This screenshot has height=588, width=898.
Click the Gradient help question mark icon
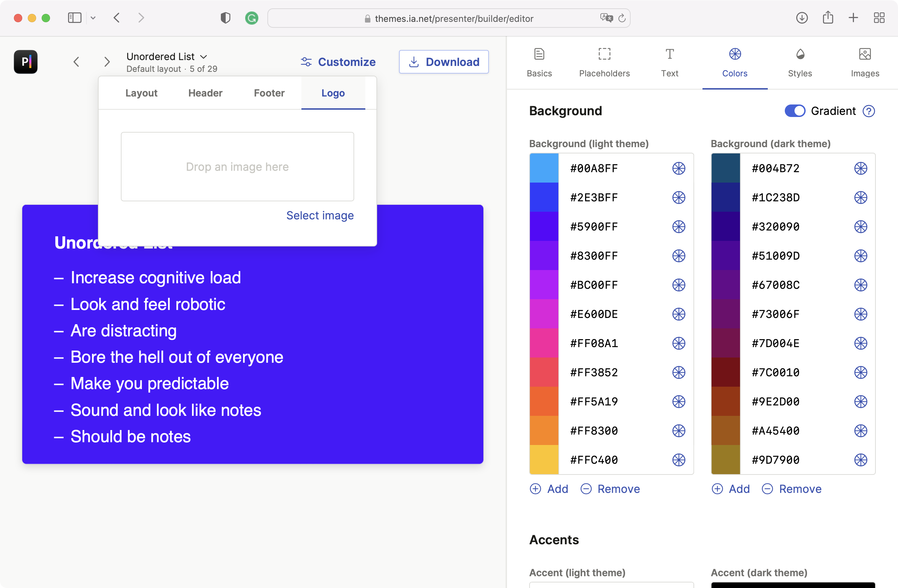[x=868, y=111]
